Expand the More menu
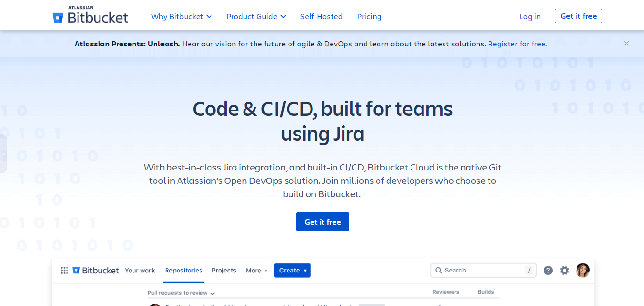 (x=257, y=271)
